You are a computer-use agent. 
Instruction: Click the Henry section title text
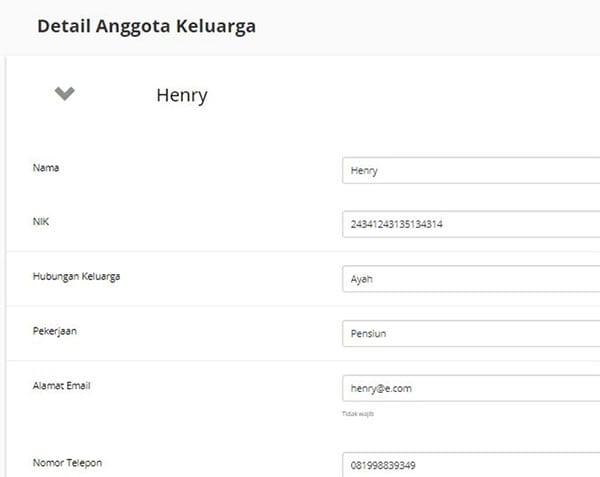point(181,96)
